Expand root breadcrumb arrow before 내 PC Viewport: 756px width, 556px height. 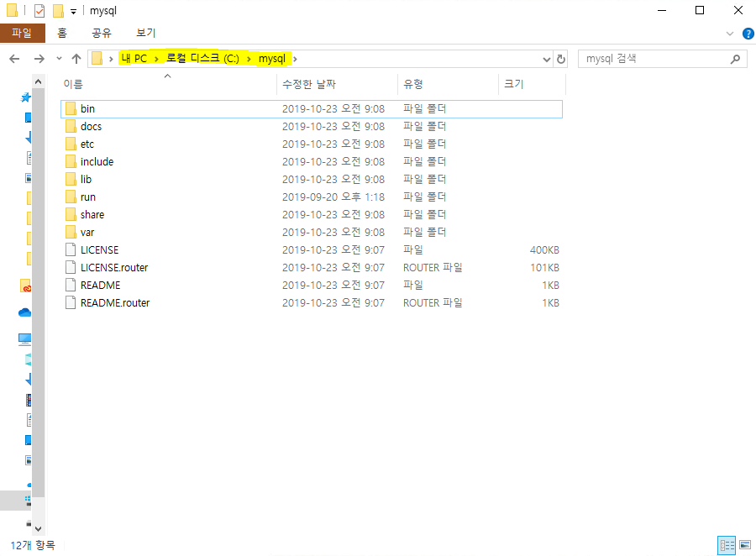[111, 59]
